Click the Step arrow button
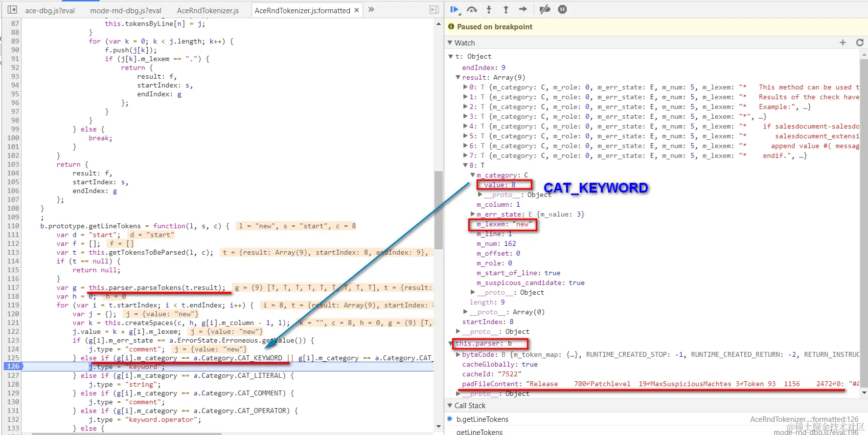The image size is (868, 435). 523,9
